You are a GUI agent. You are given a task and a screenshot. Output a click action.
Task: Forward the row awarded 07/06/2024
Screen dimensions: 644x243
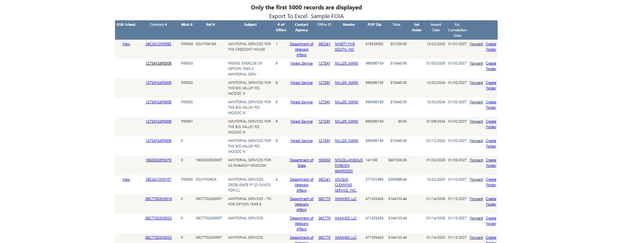pos(476,121)
